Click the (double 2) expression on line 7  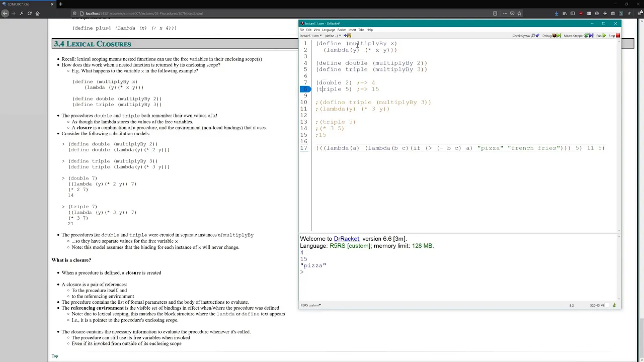[334, 82]
